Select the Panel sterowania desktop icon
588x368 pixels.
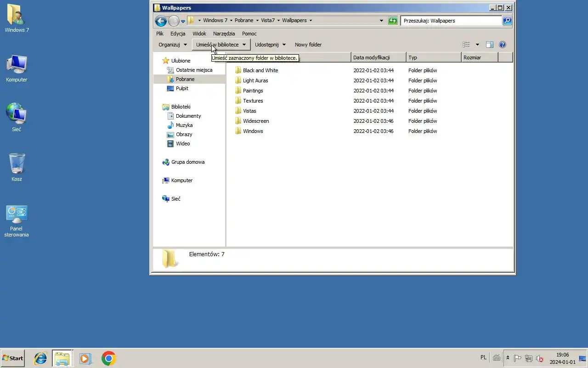17,221
